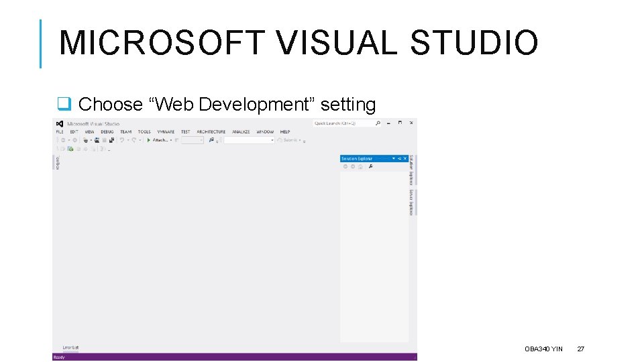Open the TEAM menu
Viewport: 644px width, 362px height.
click(125, 132)
